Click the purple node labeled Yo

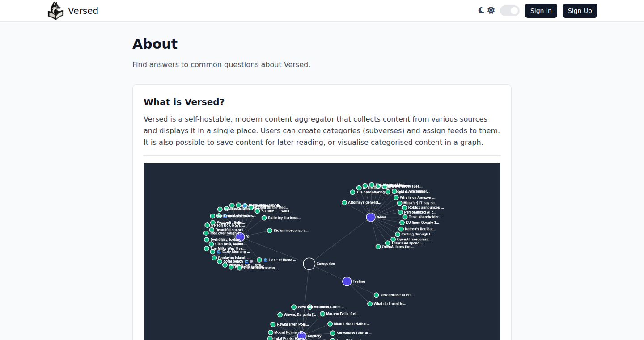[x=240, y=237]
